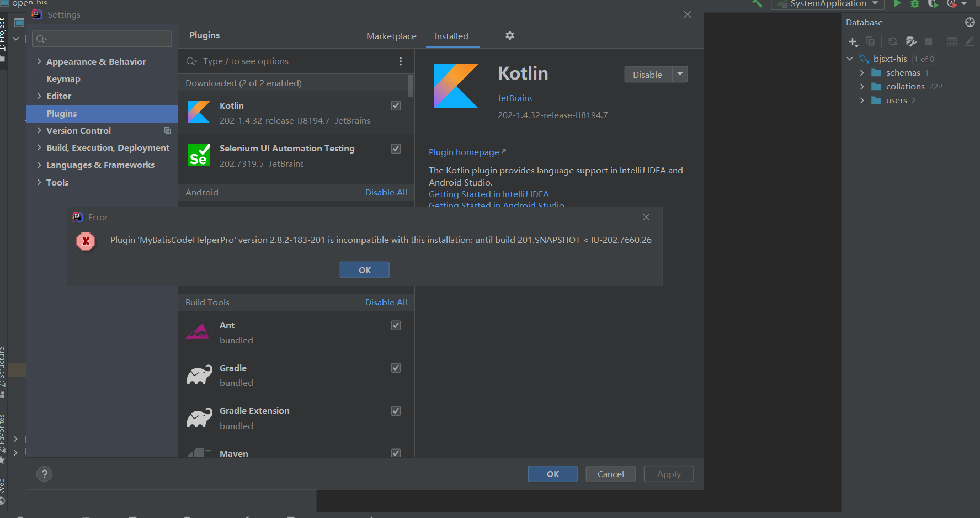980x518 pixels.
Task: Uncheck the Ant plugin checkbox
Action: point(396,325)
